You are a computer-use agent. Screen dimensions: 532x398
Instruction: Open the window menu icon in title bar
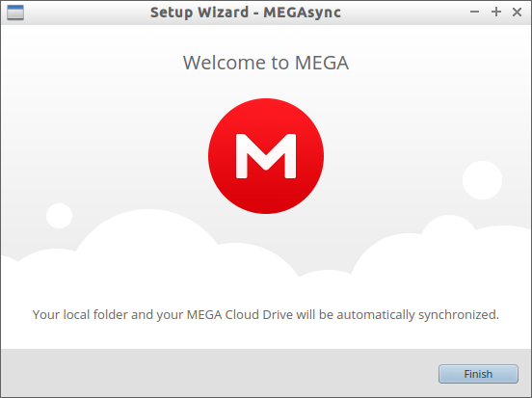(15, 13)
